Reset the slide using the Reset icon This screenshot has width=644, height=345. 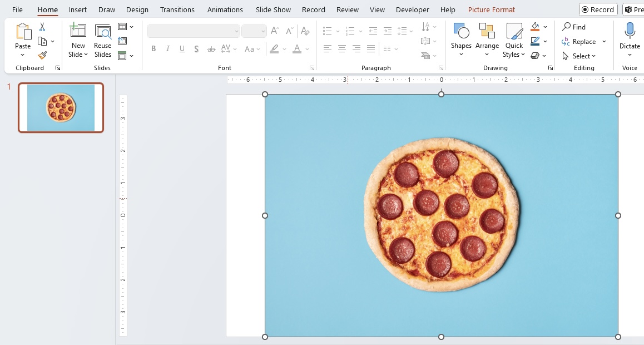(x=122, y=41)
